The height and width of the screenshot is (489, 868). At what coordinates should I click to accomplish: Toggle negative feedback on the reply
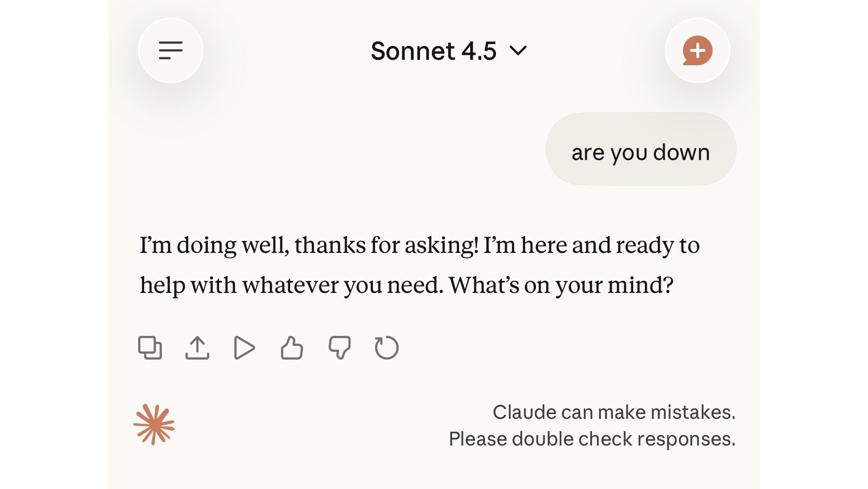340,347
